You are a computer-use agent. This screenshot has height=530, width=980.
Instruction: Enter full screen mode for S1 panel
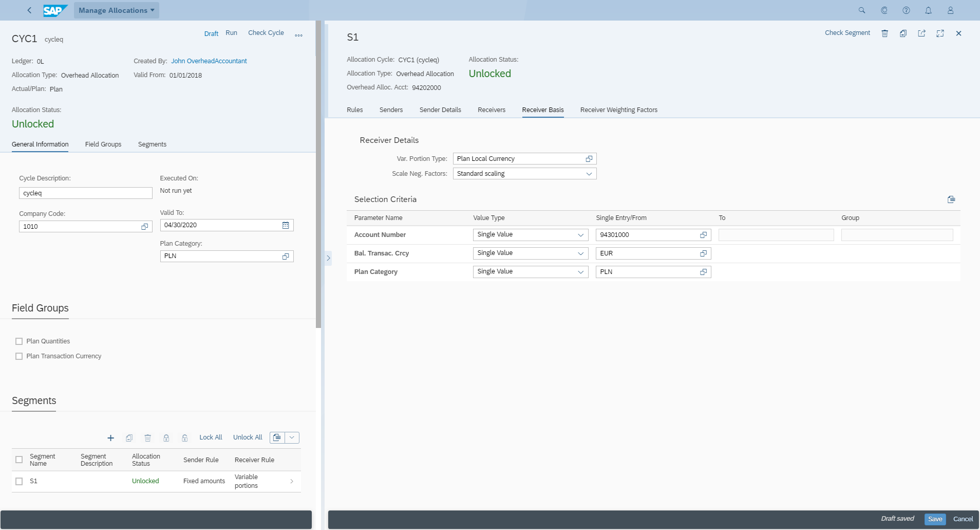tap(940, 33)
